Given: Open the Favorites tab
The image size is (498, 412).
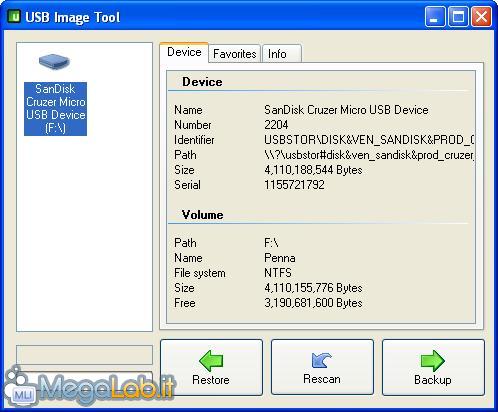Looking at the screenshot, I should 235,54.
